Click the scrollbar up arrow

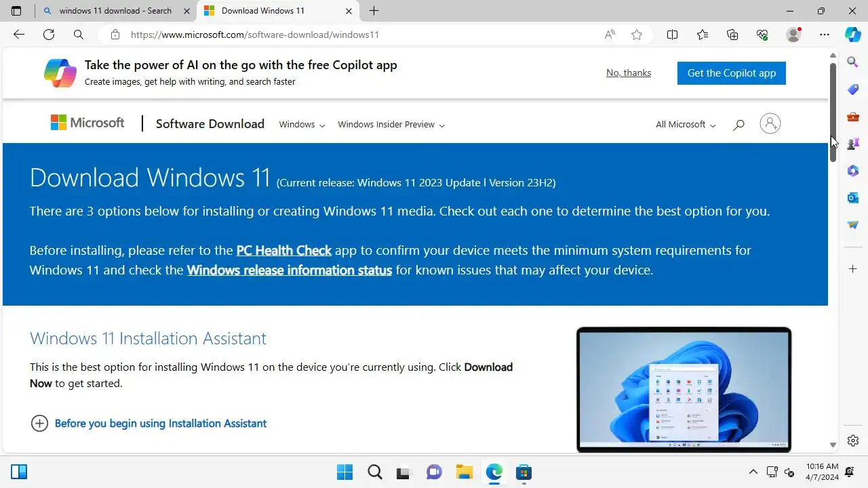[x=833, y=55]
